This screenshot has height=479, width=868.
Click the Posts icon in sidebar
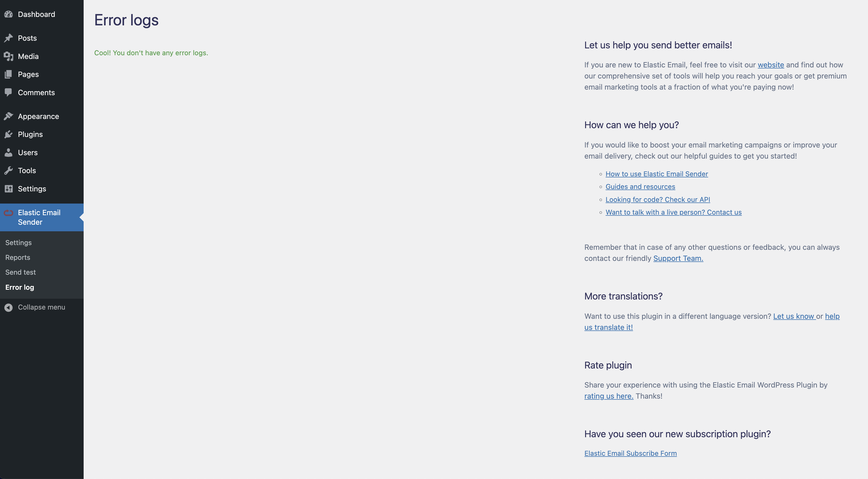point(8,38)
